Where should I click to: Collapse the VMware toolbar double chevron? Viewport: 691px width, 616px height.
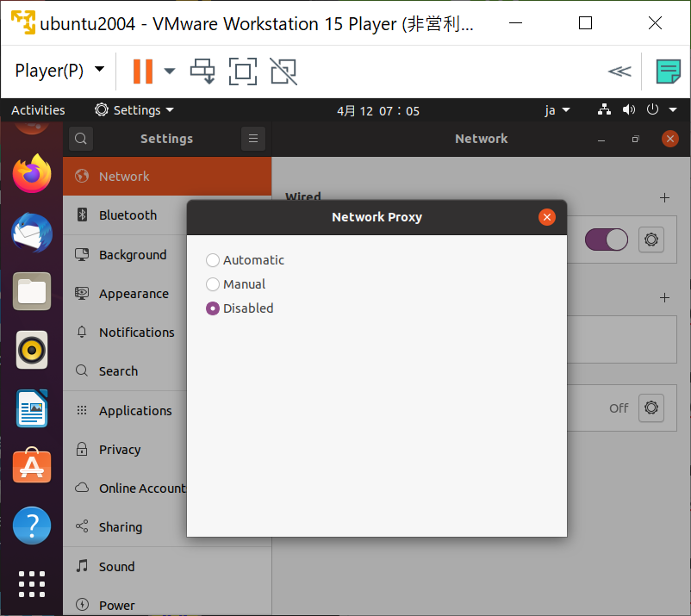click(619, 71)
